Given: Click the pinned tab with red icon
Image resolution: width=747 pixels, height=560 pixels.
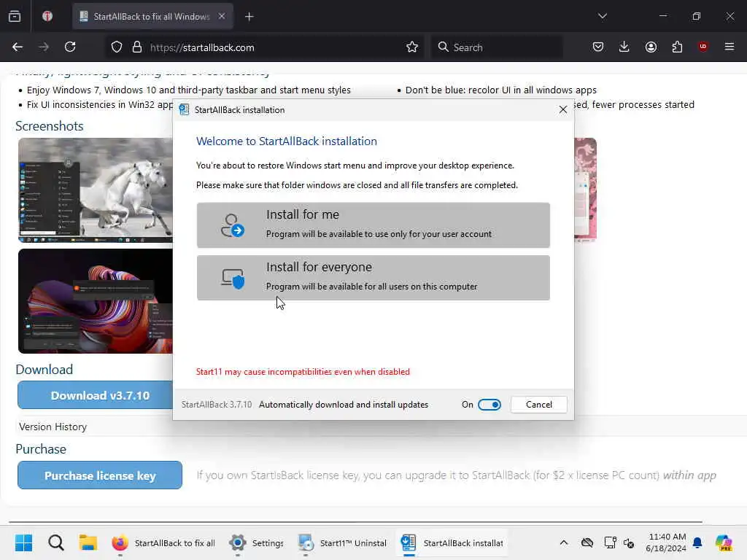Looking at the screenshot, I should (x=47, y=16).
